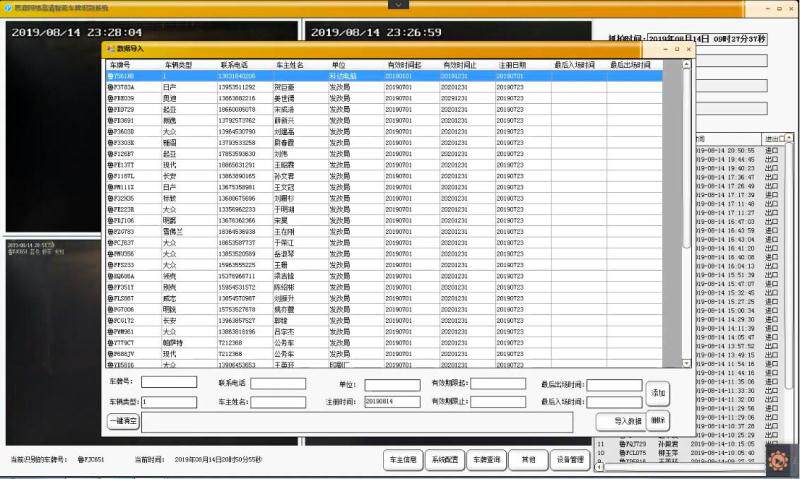Click the 导入数据 button
Screen dimensions: 800x479
click(621, 421)
